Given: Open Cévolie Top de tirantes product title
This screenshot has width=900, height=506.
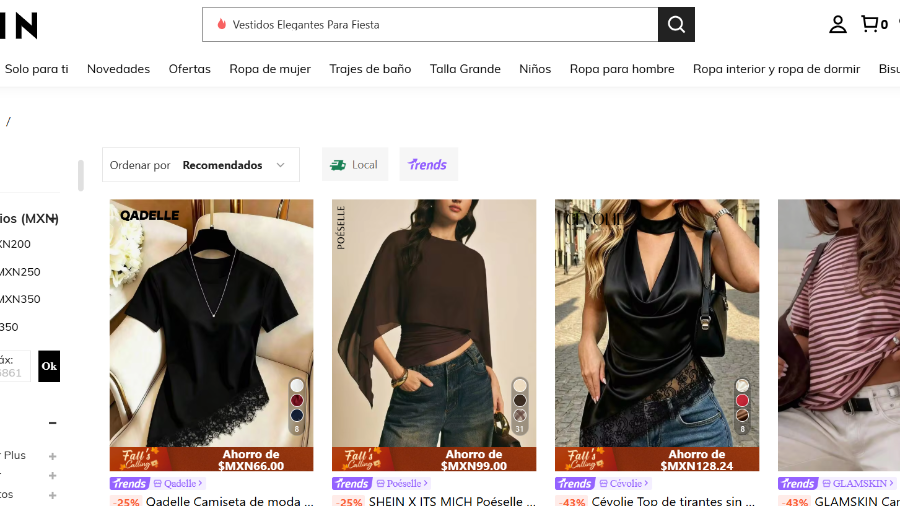Looking at the screenshot, I should click(x=673, y=501).
